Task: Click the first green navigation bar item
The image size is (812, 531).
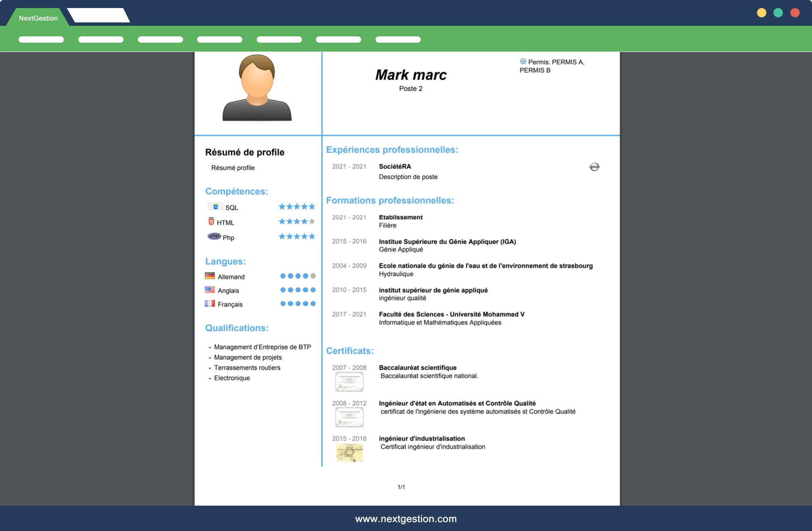Action: click(41, 40)
